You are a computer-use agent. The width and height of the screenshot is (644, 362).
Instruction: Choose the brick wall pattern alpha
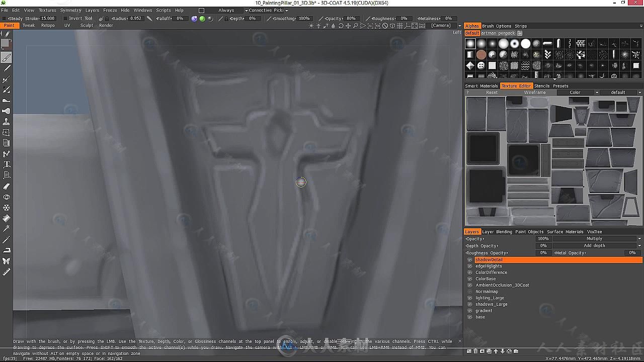[x=581, y=44]
